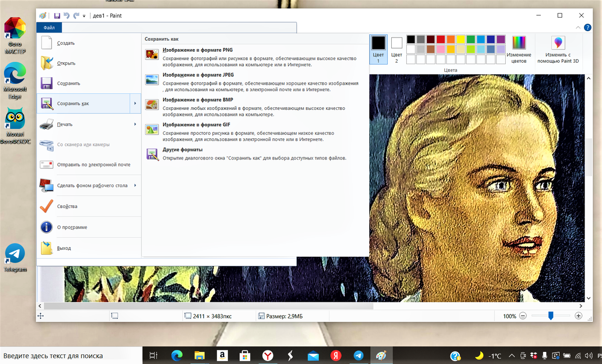Click Отправить по электронной почте
Viewport: 602px width, 364px height.
[x=89, y=164]
